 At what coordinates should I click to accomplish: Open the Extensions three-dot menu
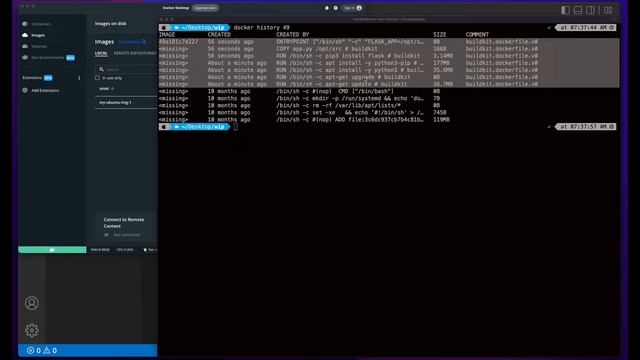79,78
